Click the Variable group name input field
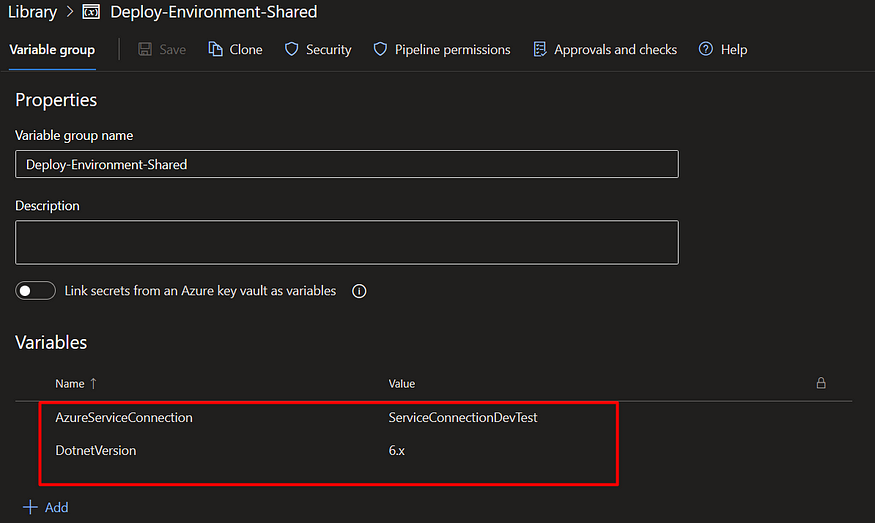875x523 pixels. [x=347, y=164]
